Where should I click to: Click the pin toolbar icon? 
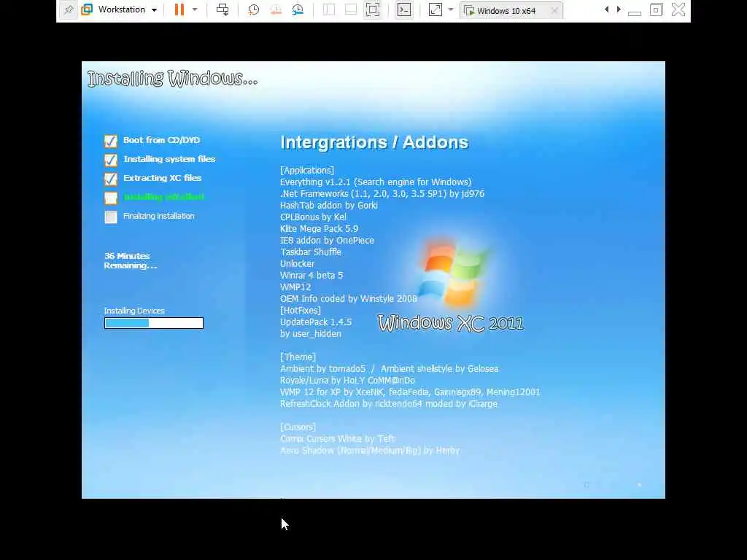click(69, 9)
